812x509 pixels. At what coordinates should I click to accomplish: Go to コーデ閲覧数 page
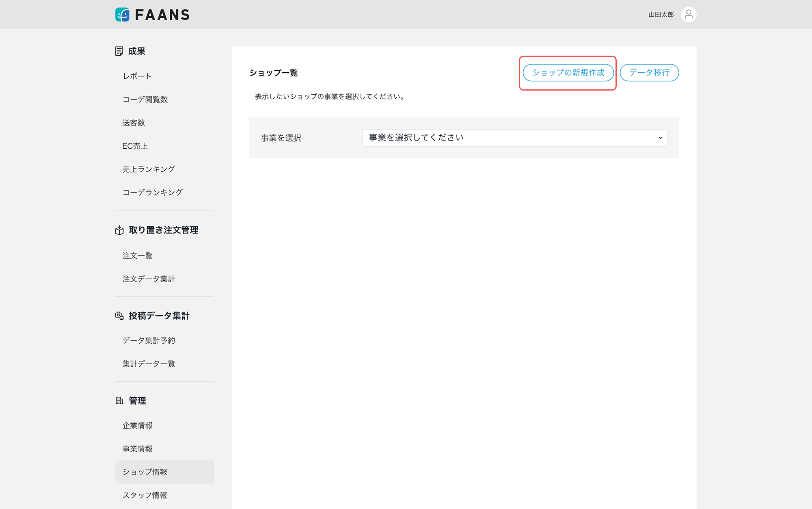(145, 100)
